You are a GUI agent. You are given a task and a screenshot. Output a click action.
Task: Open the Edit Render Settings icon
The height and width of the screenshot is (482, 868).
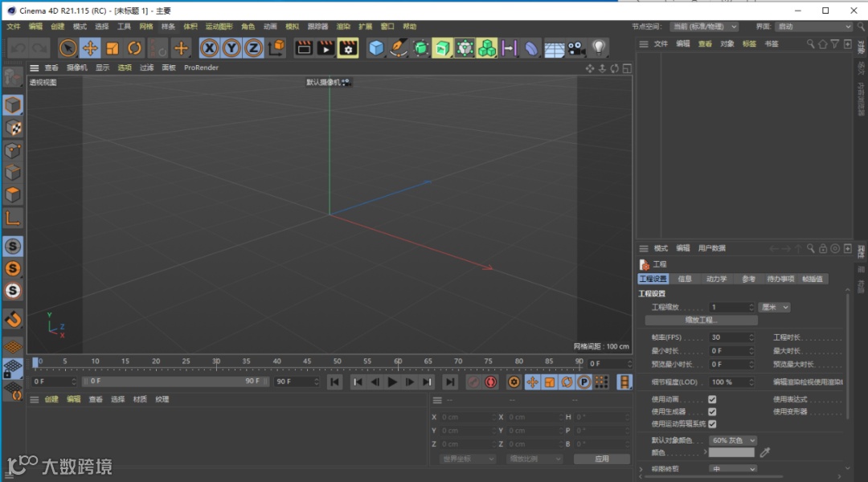tap(347, 48)
